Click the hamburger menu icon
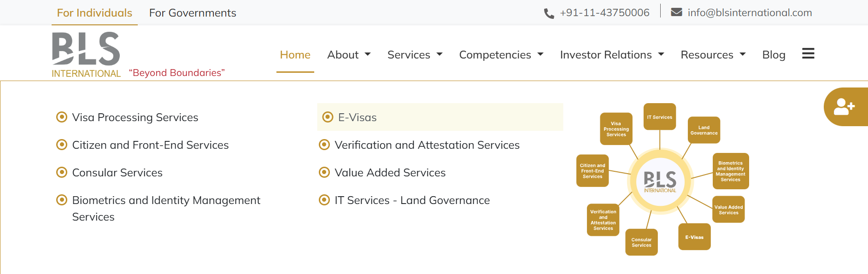Screen dimensions: 868x274 808,54
